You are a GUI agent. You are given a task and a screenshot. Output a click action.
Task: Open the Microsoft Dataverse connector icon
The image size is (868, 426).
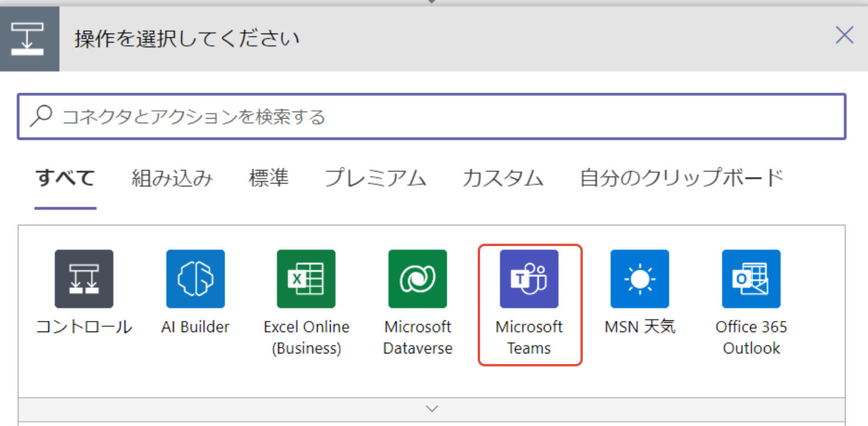point(417,278)
